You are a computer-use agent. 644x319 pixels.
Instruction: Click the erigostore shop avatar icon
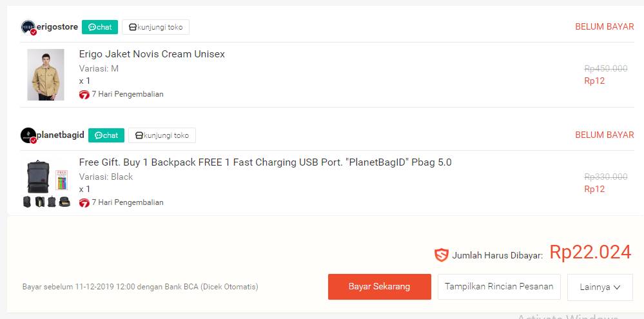click(x=28, y=27)
